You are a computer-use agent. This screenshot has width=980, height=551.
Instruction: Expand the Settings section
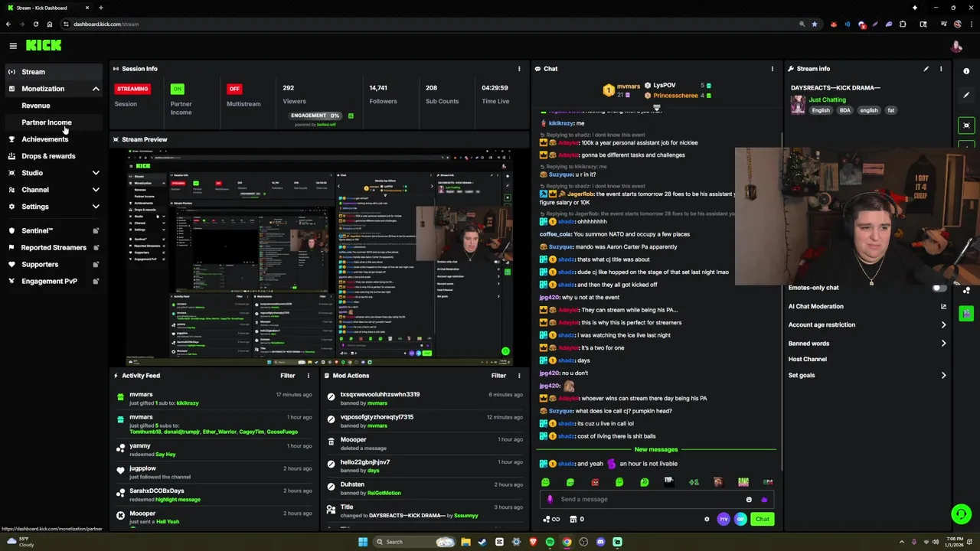(x=96, y=207)
